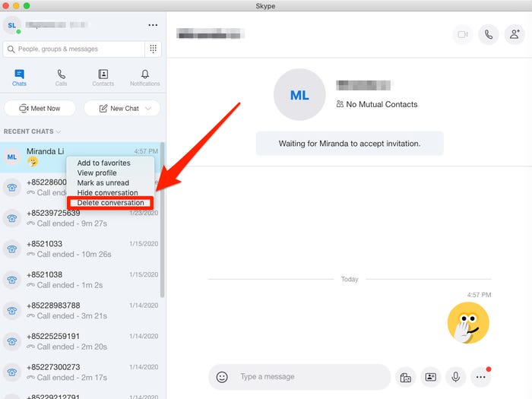The image size is (532, 399).
Task: Open the dial pad next to search
Action: (153, 49)
